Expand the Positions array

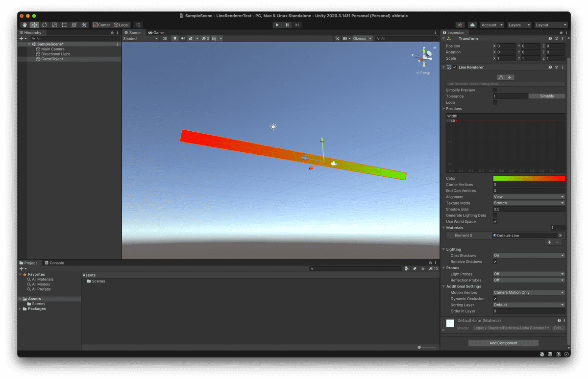(444, 109)
